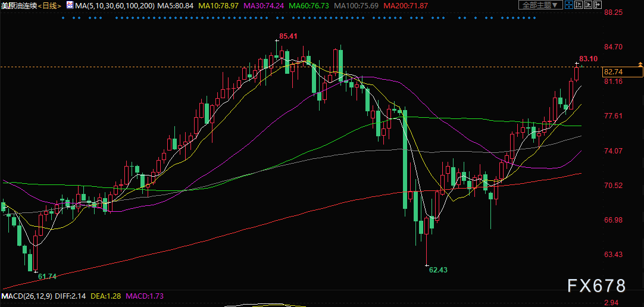Click the shift-chart-right arrow icon
Viewport: 644px width, 307px height.
click(597, 5)
